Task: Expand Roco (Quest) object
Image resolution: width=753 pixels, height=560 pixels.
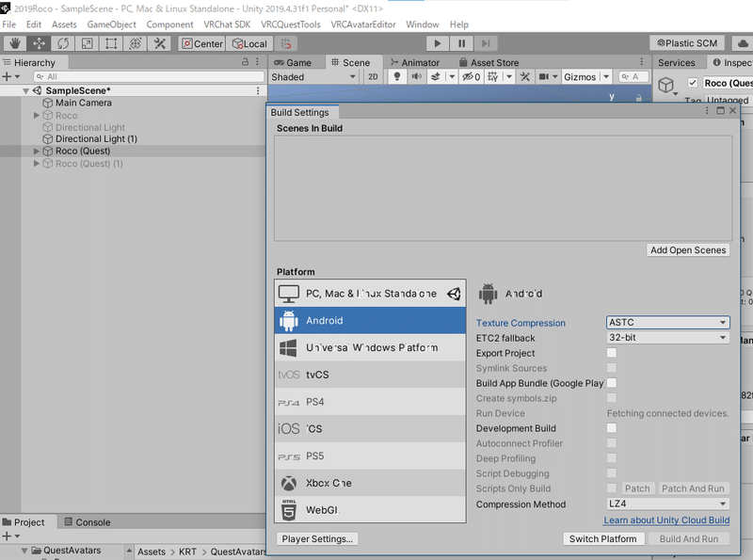Action: [37, 152]
